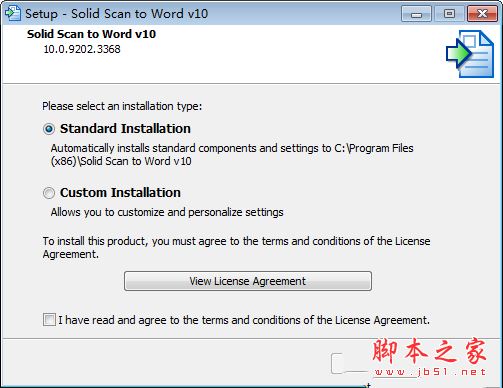The image size is (503, 388).
Task: Click the version number 10.0.9202.3368
Action: [x=82, y=49]
